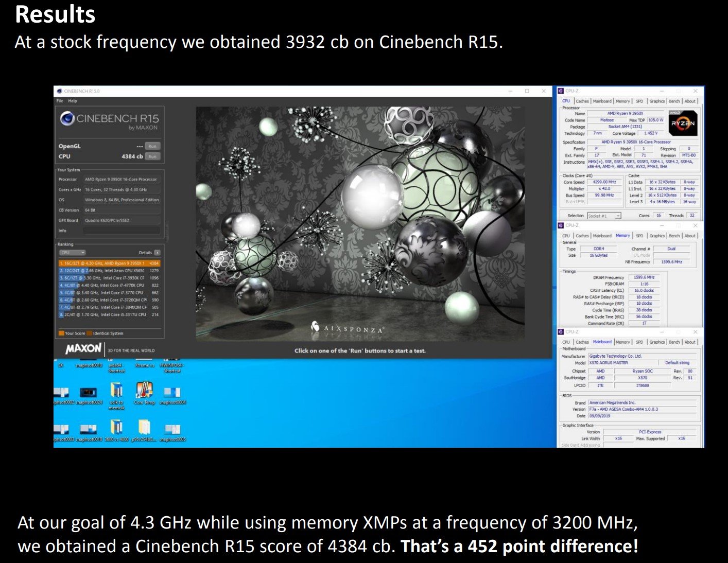Run the CPU benchmark
Viewport: 728px width, 563px height.
coord(152,156)
